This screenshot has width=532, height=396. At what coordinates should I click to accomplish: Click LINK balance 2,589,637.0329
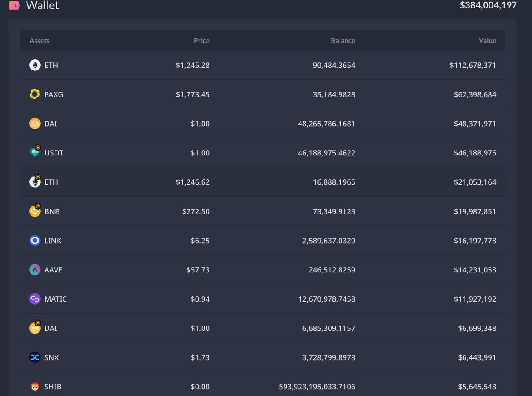(329, 241)
